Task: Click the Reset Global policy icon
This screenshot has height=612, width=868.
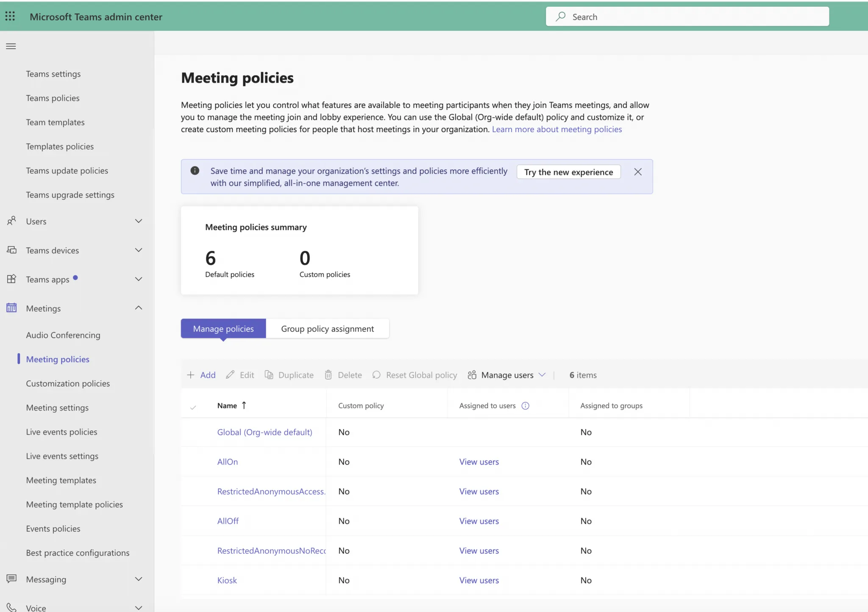Action: tap(376, 375)
